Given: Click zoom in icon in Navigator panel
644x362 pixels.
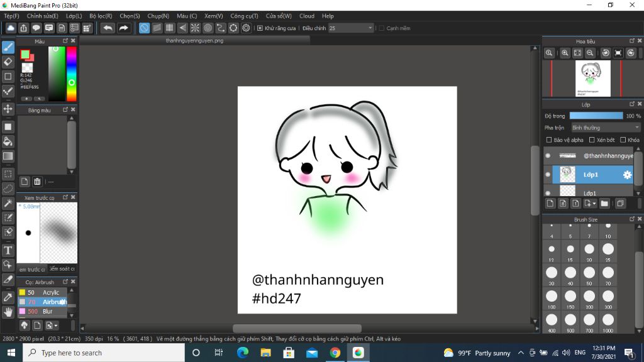Looking at the screenshot, I should click(x=565, y=53).
